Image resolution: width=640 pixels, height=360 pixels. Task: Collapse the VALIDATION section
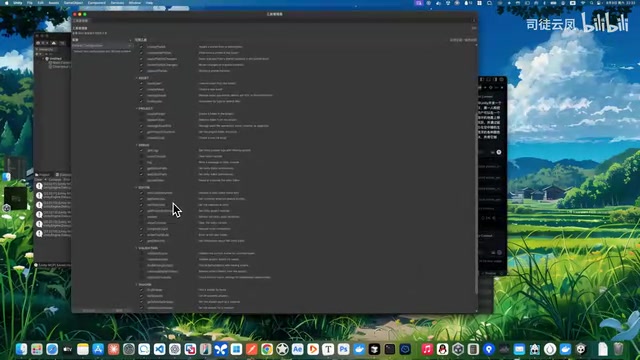coord(137,248)
